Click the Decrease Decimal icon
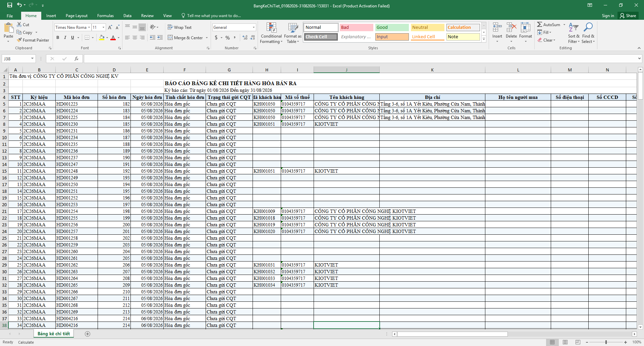Screen dimensions: 644x346 253,38
